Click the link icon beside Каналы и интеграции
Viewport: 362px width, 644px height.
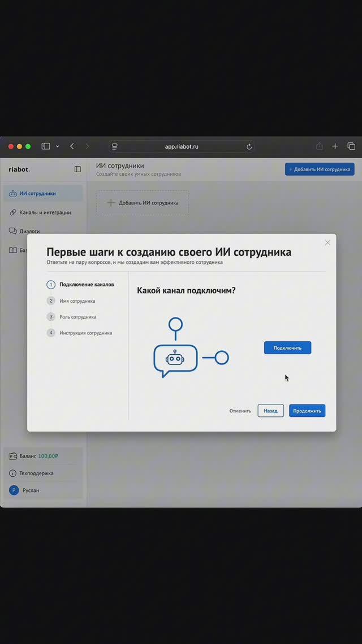(x=13, y=212)
